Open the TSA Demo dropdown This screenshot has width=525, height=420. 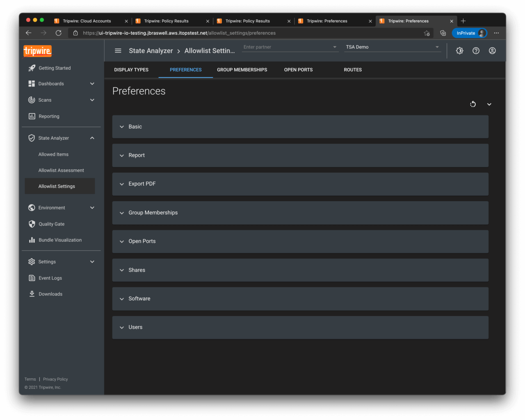click(392, 47)
